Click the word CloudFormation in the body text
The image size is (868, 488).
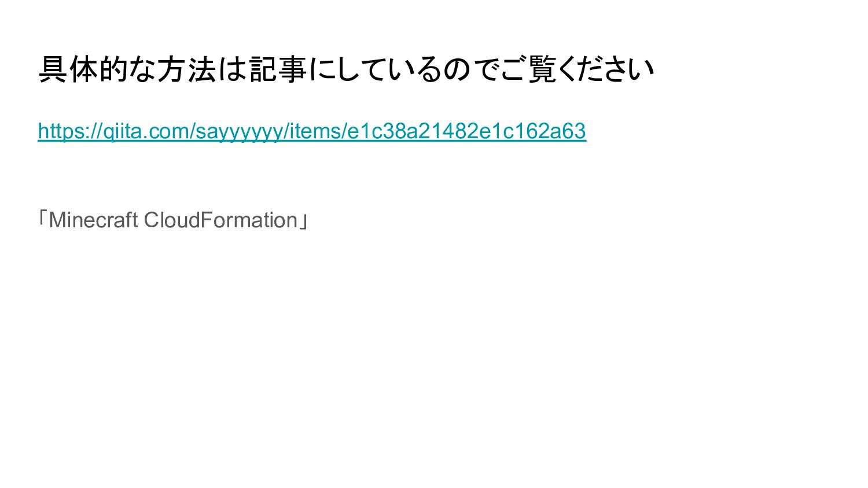click(x=220, y=220)
